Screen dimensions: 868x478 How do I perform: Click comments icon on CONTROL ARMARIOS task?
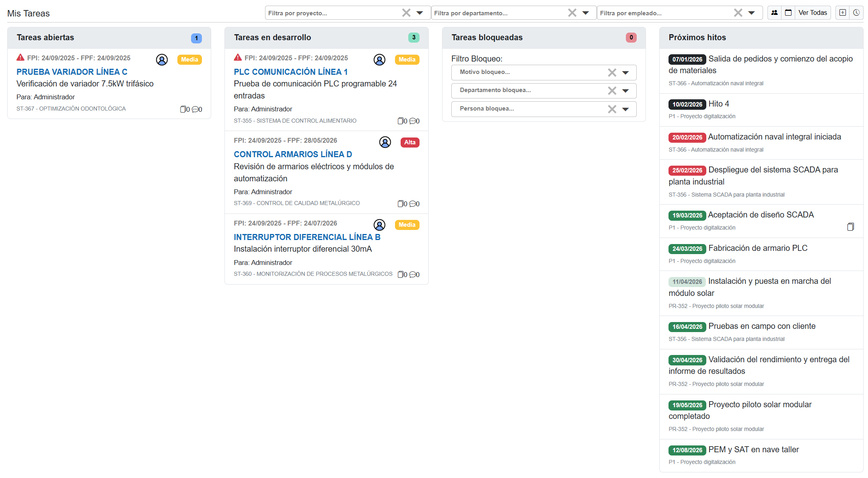412,204
